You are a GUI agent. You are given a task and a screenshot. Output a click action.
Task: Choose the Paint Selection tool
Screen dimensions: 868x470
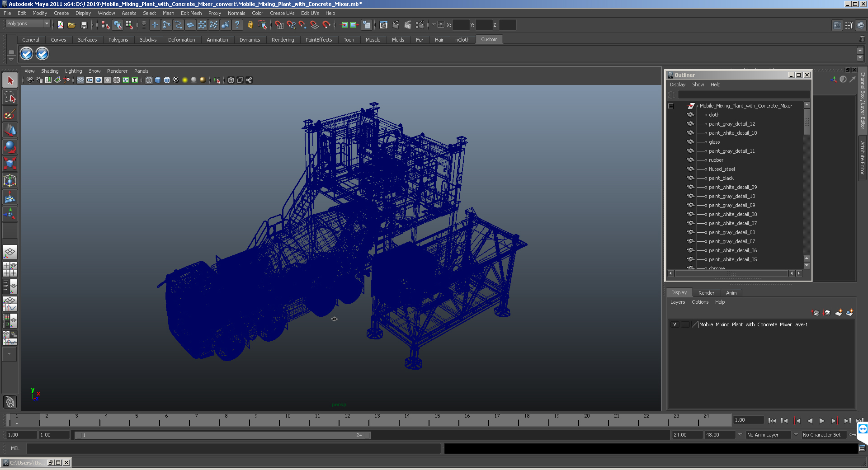(x=10, y=114)
